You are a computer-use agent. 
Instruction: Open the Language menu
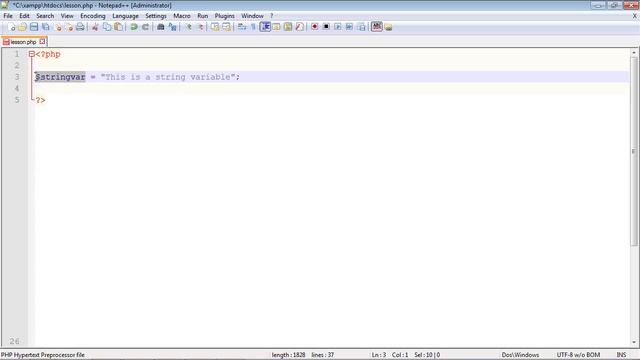pos(125,16)
